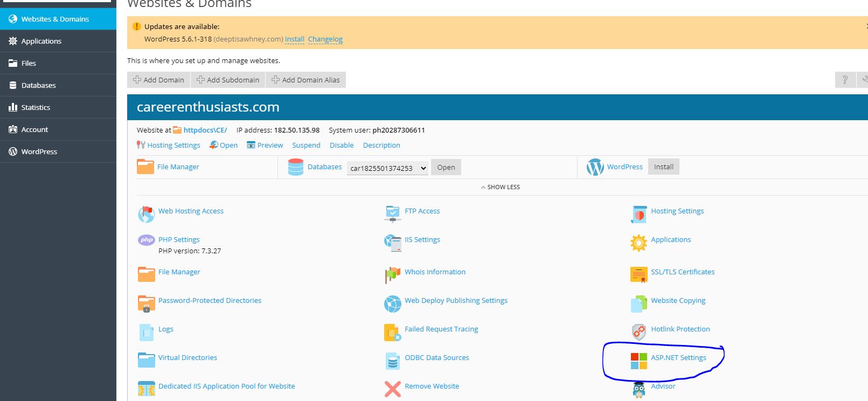Open the Remove Website link
868x401 pixels.
pos(432,386)
